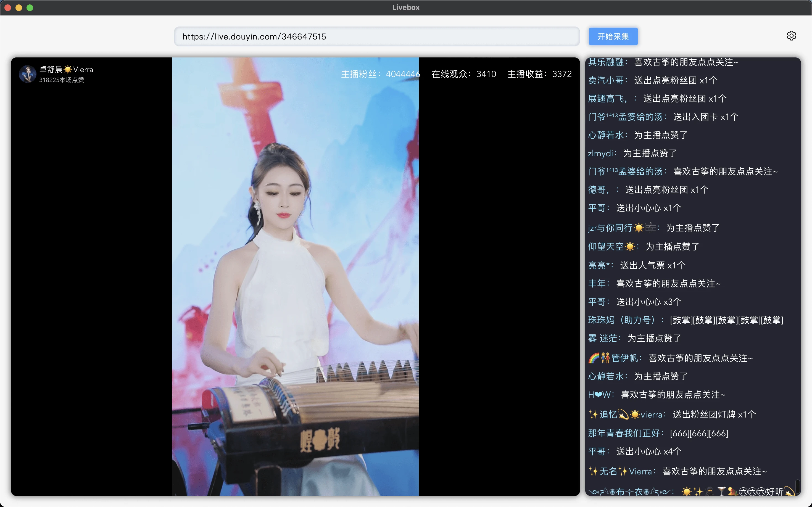Screen dimensions: 812x507
Task: Select the jzr与你同行 like message
Action: [x=654, y=228]
